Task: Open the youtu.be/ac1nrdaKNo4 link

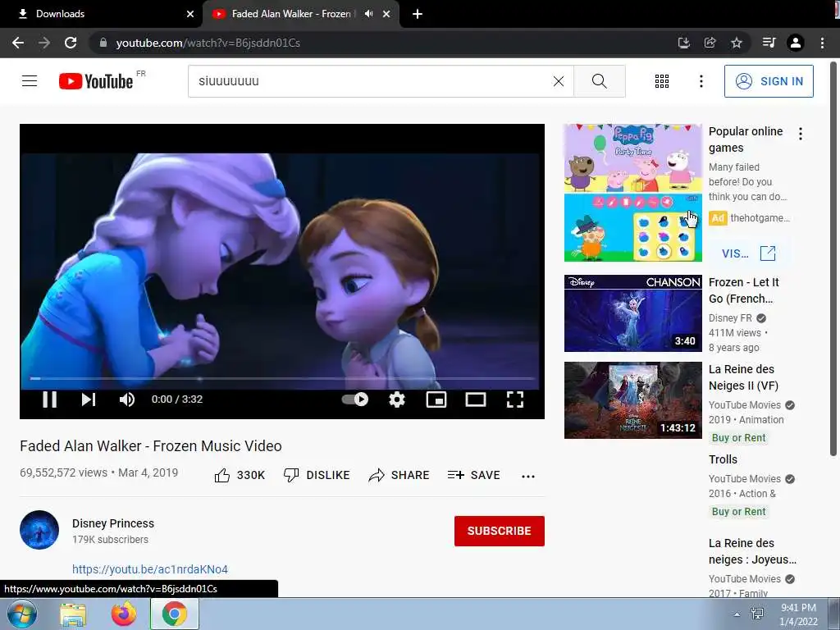Action: click(x=150, y=569)
